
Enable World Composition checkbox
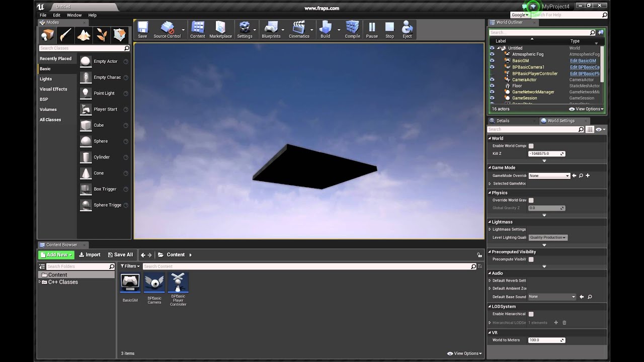(x=531, y=146)
